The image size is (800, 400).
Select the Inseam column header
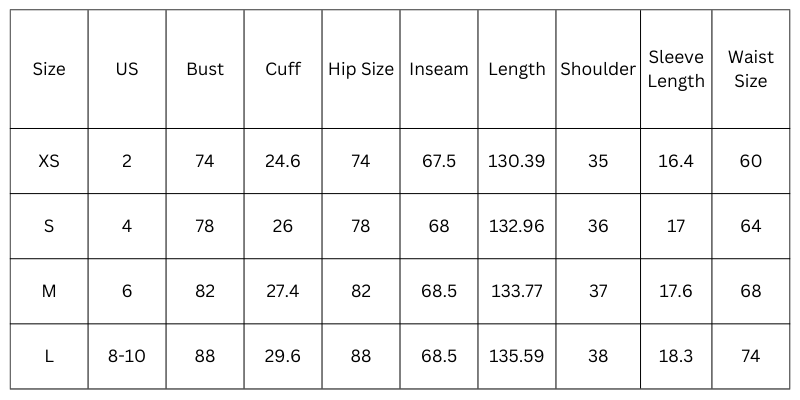439,69
